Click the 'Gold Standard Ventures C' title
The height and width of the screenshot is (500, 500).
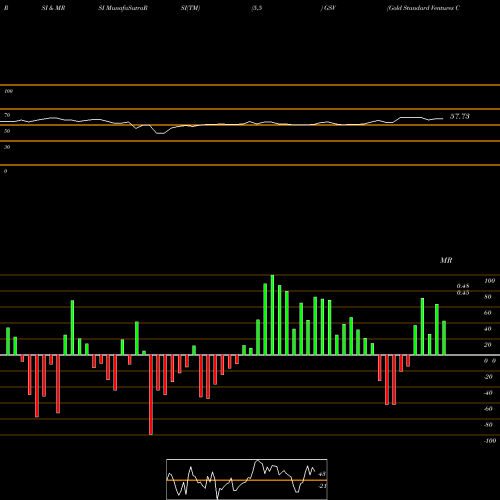coord(423,8)
